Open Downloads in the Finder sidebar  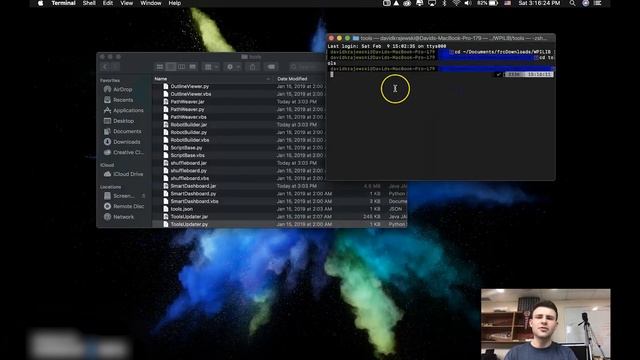point(126,142)
